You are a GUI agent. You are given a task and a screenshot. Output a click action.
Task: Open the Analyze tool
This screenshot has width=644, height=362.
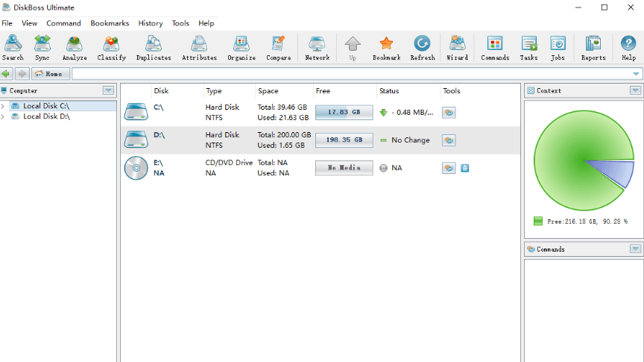point(75,48)
